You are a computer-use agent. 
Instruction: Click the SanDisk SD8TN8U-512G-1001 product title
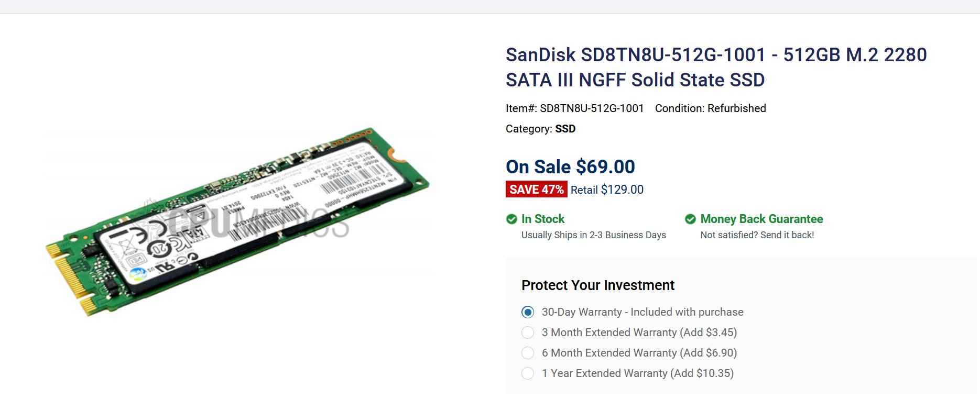click(x=716, y=67)
